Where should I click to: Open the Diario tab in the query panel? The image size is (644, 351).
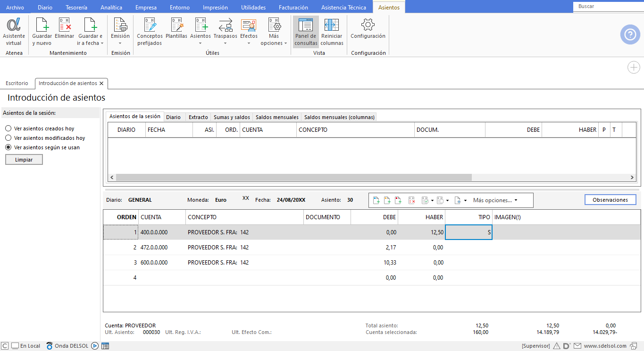pos(173,117)
